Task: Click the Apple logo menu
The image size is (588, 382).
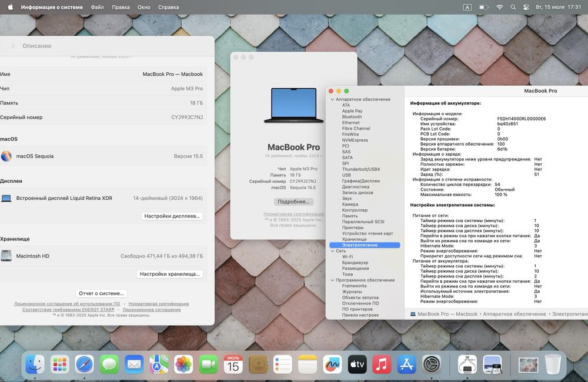Action: click(x=10, y=7)
